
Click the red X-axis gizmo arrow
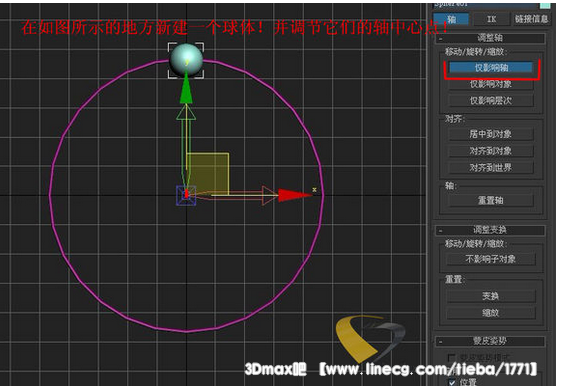point(295,195)
